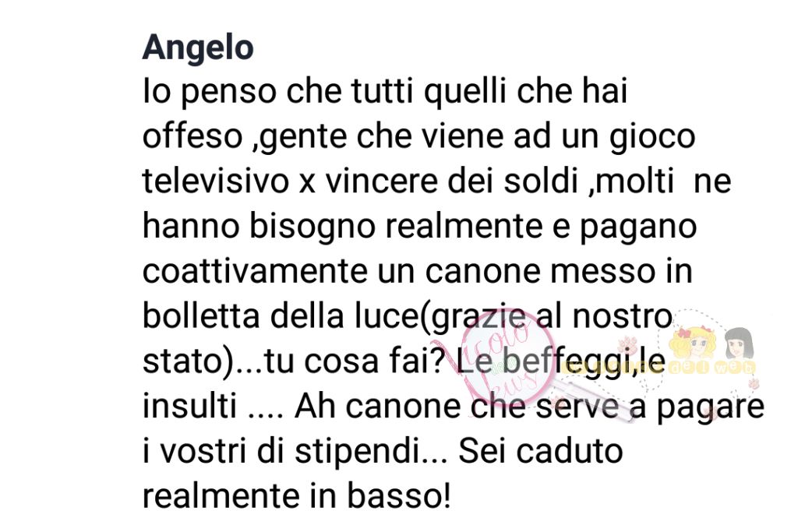
Task: Click the word 'coattivamente' in the comment
Action: (x=255, y=270)
